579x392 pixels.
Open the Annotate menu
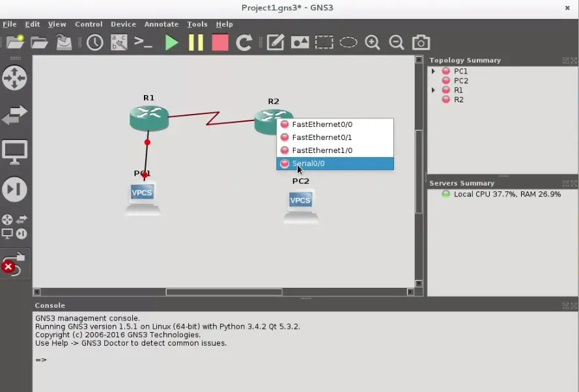pyautogui.click(x=162, y=24)
